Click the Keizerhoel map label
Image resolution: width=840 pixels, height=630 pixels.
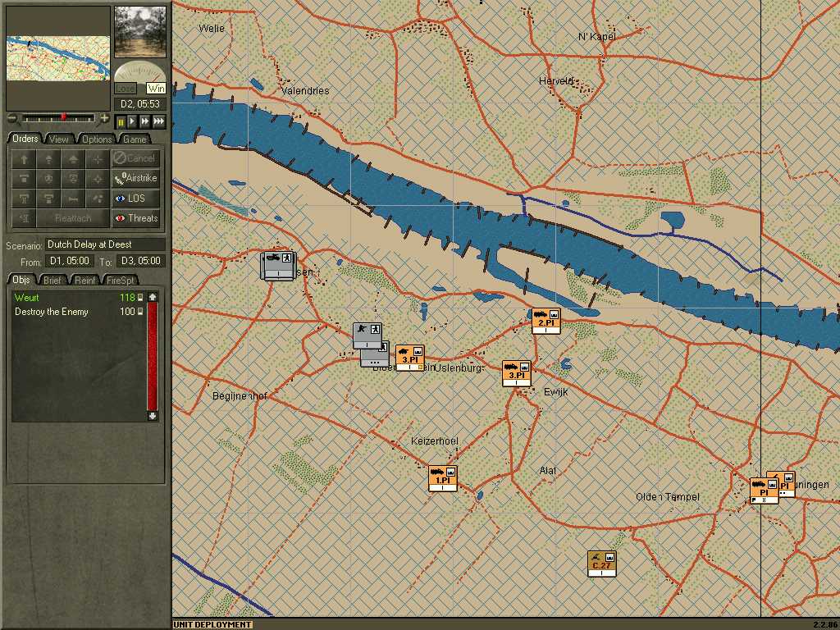(435, 441)
